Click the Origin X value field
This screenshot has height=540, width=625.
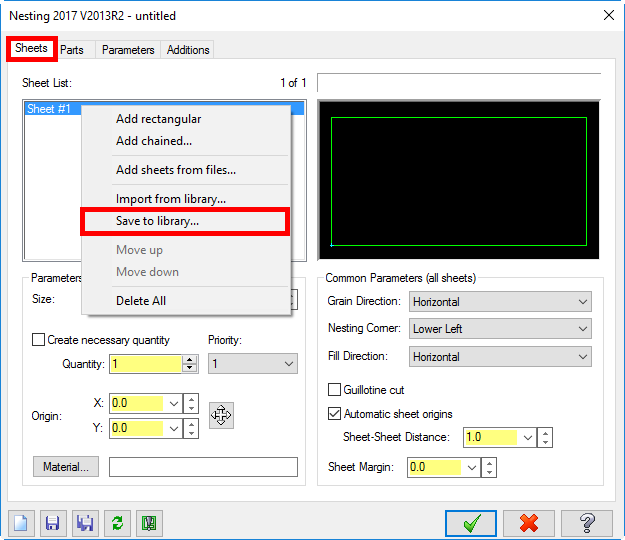[137, 404]
